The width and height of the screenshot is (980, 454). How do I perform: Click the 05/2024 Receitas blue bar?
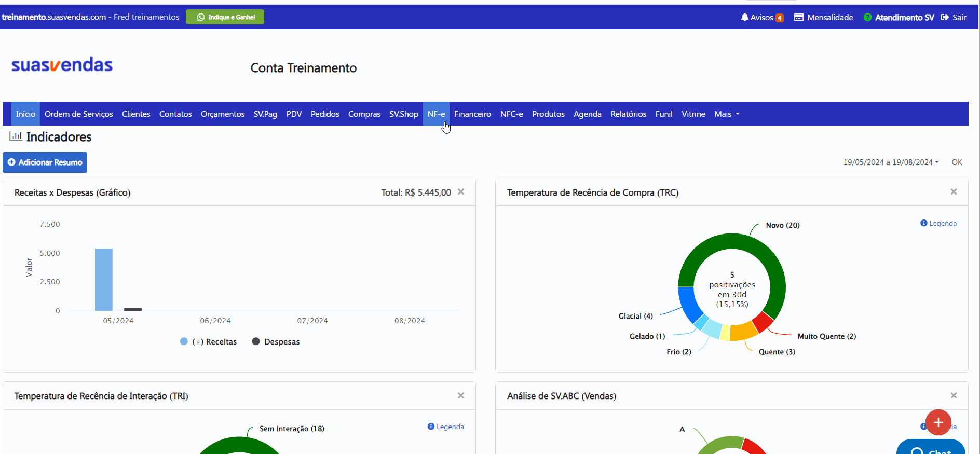104,280
